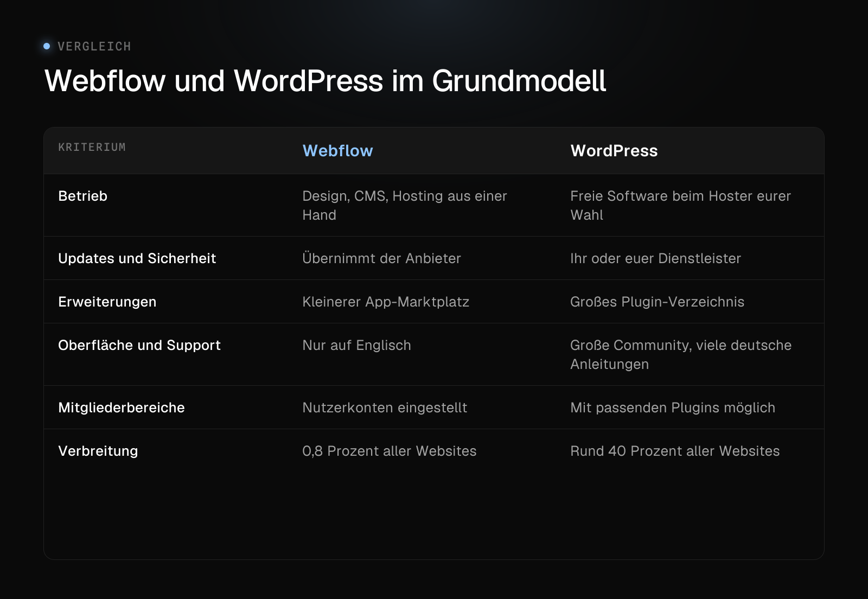The width and height of the screenshot is (868, 599).
Task: Click the 'Kleinerer App-Marktplatz' cell
Action: (x=386, y=302)
